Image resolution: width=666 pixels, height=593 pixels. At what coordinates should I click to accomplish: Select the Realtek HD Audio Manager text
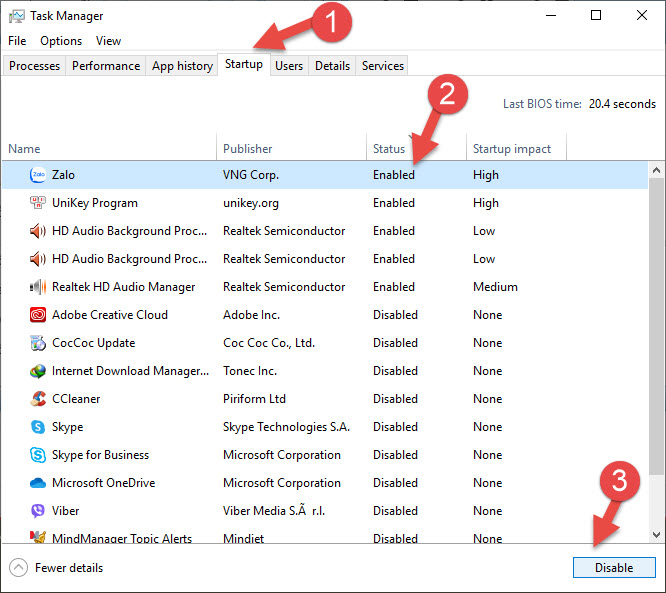[x=123, y=287]
